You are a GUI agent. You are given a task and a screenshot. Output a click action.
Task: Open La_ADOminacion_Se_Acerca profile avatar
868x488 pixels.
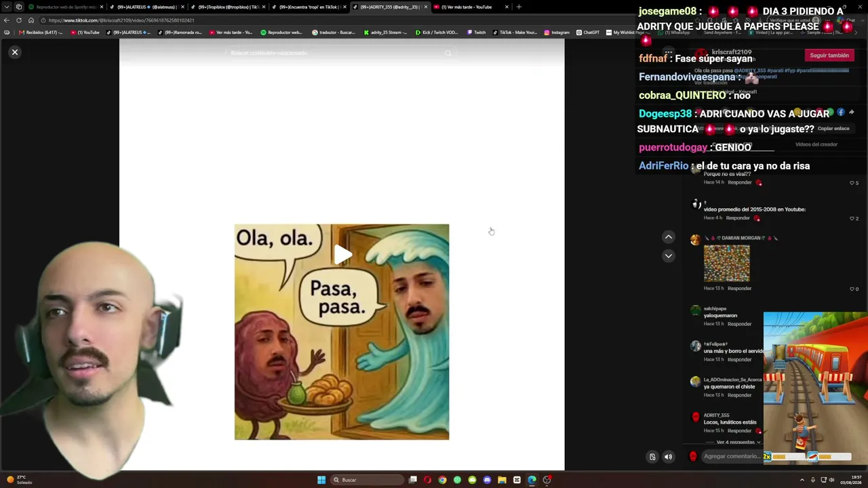(x=695, y=382)
